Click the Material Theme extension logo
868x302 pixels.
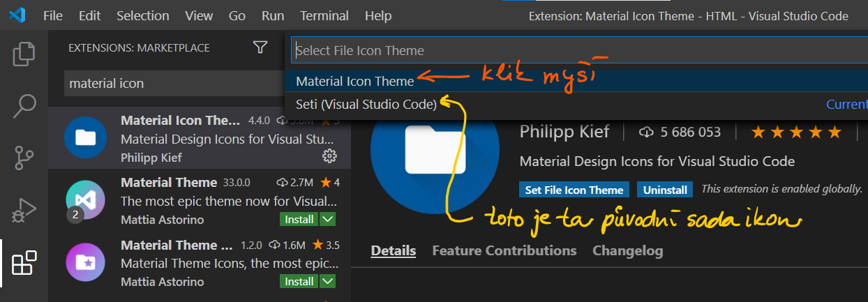(85, 200)
